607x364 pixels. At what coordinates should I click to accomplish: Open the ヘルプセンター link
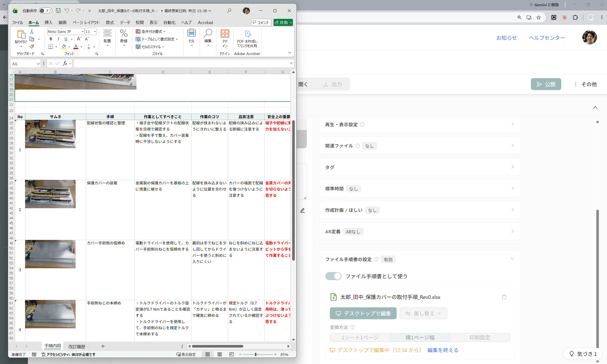(547, 38)
